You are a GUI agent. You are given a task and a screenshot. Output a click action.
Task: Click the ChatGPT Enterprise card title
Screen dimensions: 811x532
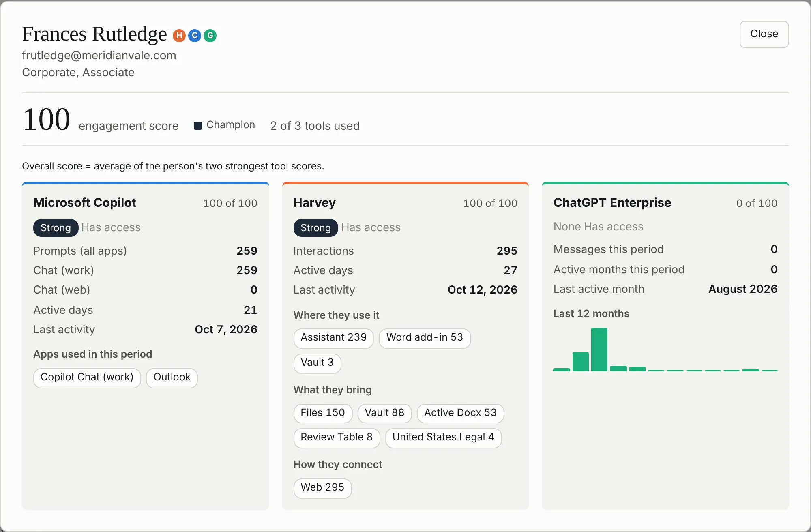coord(612,203)
